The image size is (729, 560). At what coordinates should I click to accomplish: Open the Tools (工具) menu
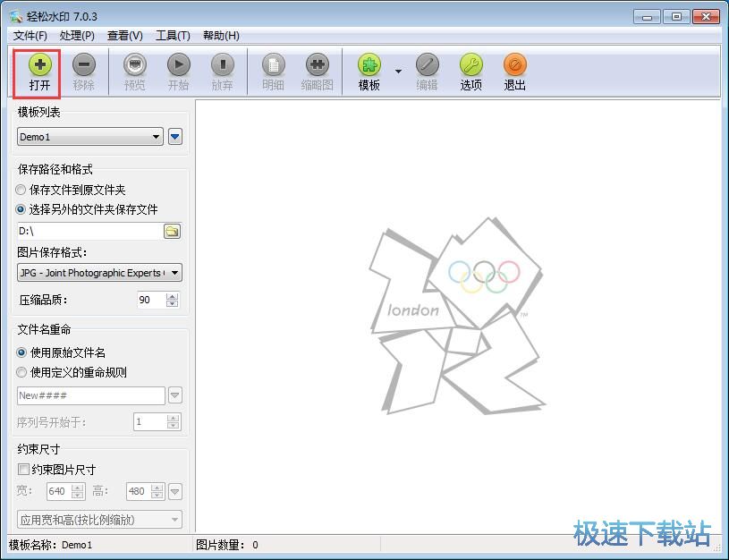click(173, 36)
